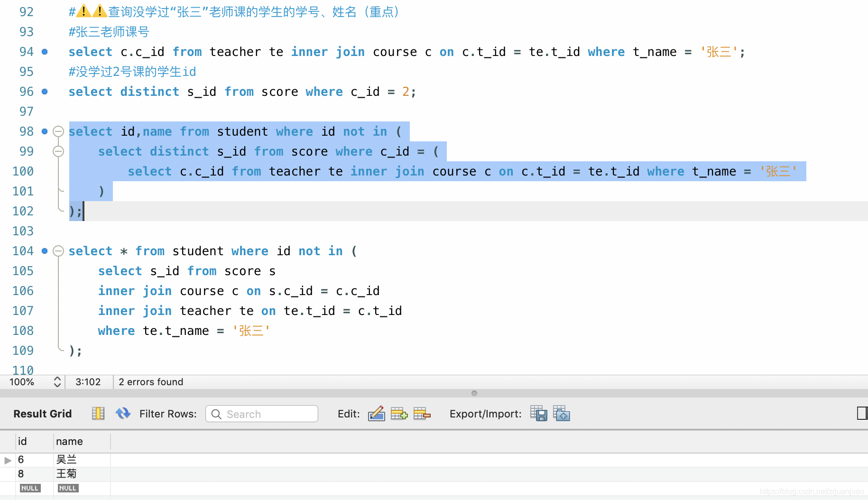Click the '2 errors found' status text

tap(151, 382)
